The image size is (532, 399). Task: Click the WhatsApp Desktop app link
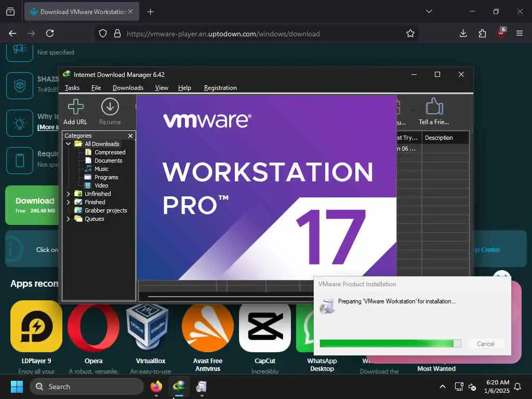pos(322,365)
